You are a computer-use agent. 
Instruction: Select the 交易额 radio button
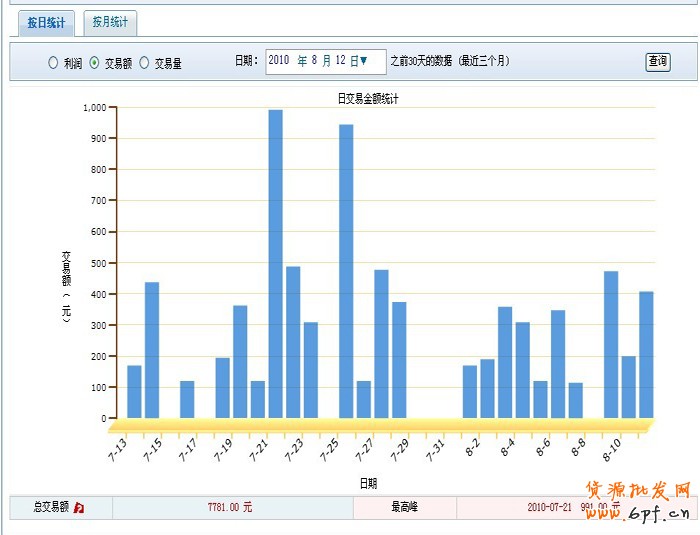tap(94, 63)
